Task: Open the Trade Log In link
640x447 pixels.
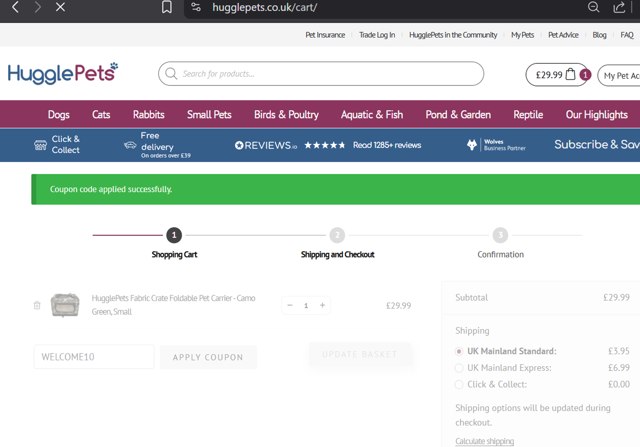Action: (x=377, y=35)
